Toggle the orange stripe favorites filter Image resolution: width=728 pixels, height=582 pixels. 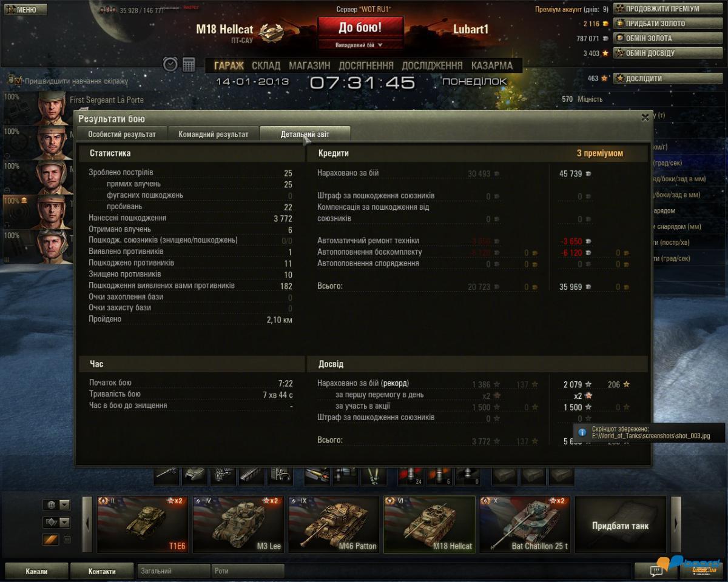(50, 540)
